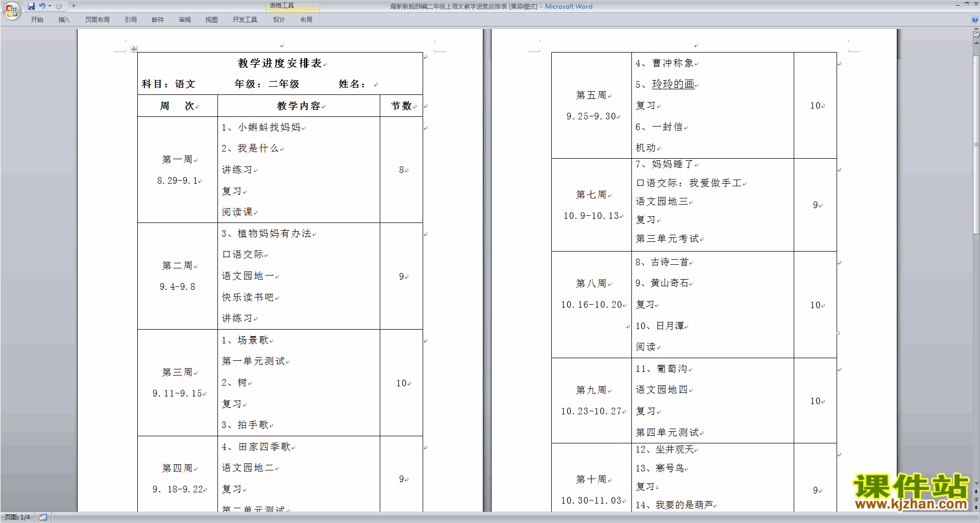Click the 第一周 cell text
This screenshot has width=980, height=523.
pyautogui.click(x=178, y=160)
